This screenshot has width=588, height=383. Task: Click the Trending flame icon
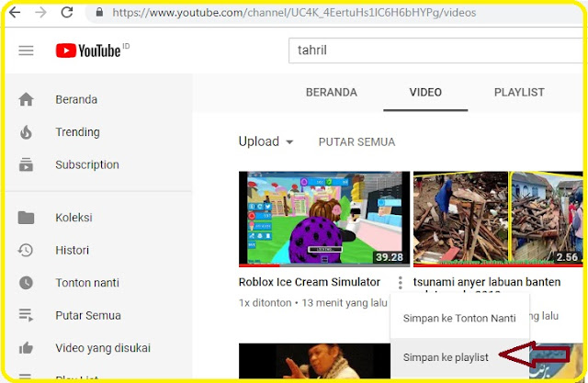tap(26, 132)
